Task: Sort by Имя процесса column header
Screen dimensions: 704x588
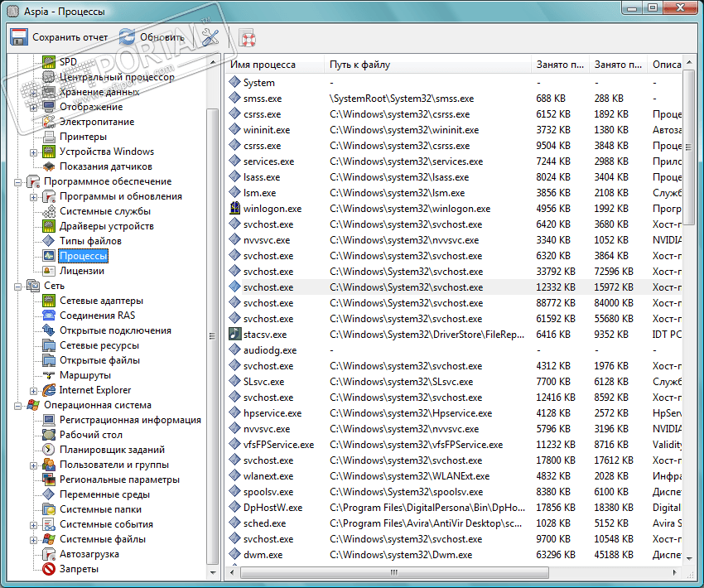Action: click(x=274, y=65)
